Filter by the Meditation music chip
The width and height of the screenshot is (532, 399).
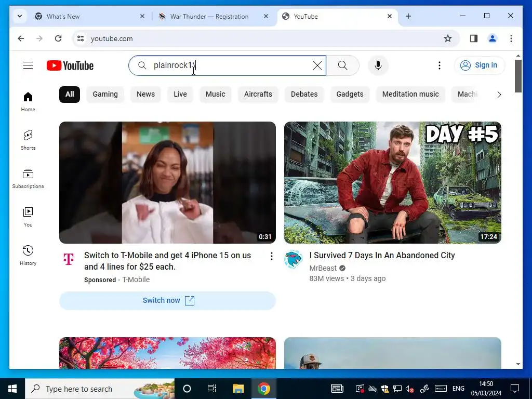[410, 95]
